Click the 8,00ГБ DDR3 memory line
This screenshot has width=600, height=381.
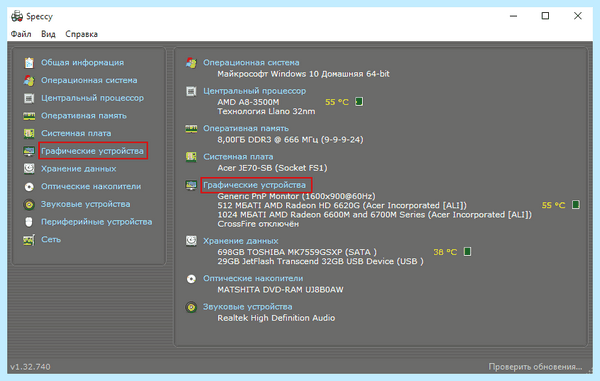(290, 140)
